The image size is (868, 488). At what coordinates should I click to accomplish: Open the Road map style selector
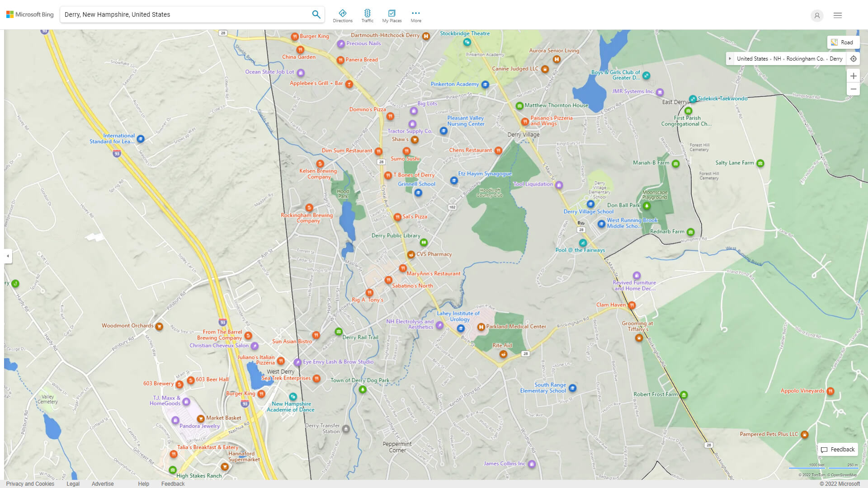click(x=842, y=42)
